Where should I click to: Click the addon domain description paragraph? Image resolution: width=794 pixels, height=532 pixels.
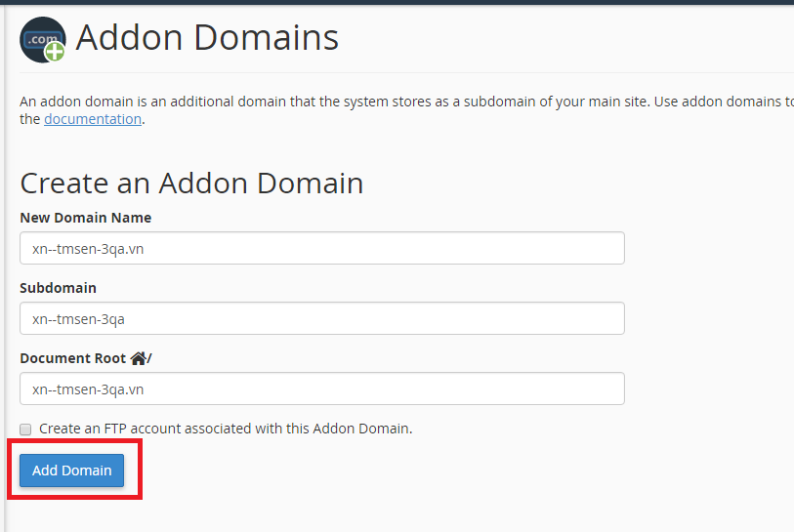406,110
